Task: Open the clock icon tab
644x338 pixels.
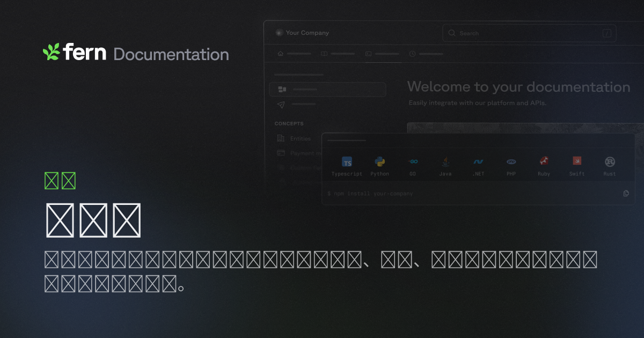Action: point(412,54)
